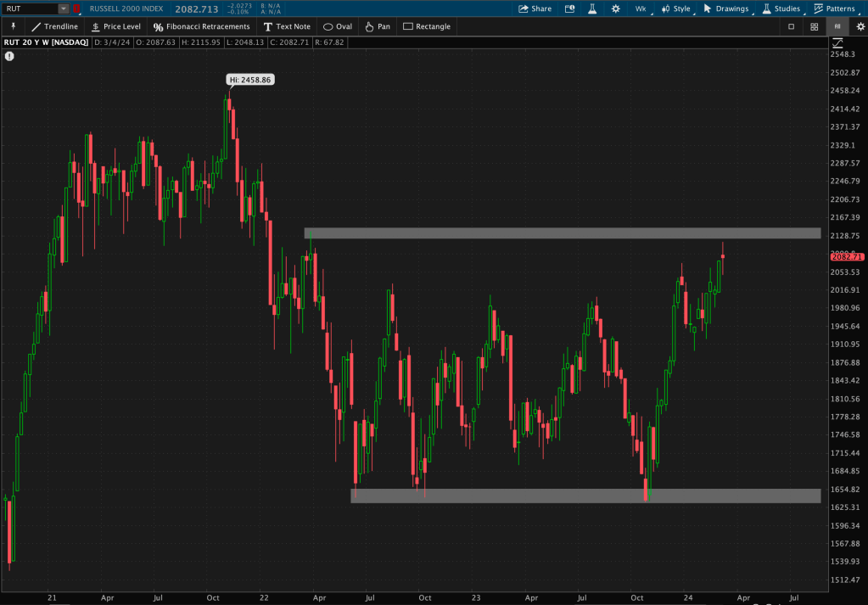
Task: Activate the Fibonacci Retracements tool
Action: (x=201, y=26)
